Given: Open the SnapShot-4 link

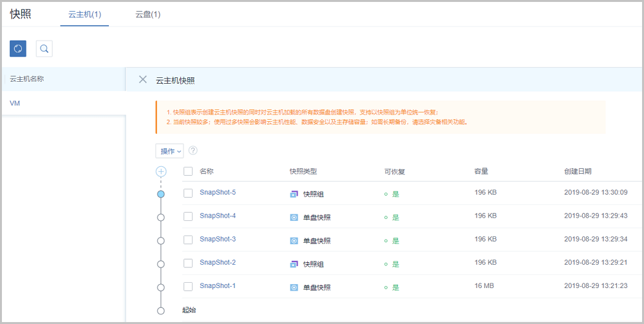Looking at the screenshot, I should click(x=218, y=216).
